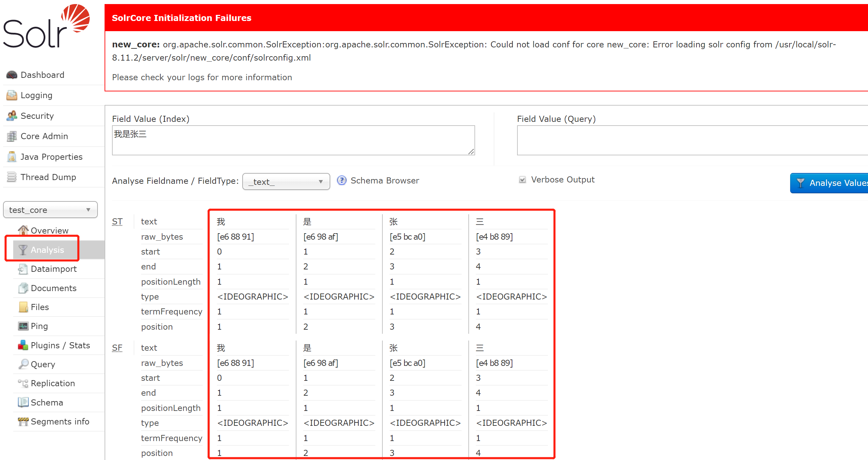Click the Thread Dump stack icon
The width and height of the screenshot is (868, 460).
point(12,177)
